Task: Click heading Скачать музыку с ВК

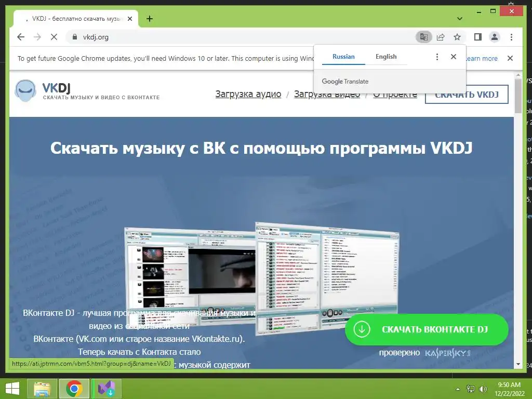Action: point(261,148)
